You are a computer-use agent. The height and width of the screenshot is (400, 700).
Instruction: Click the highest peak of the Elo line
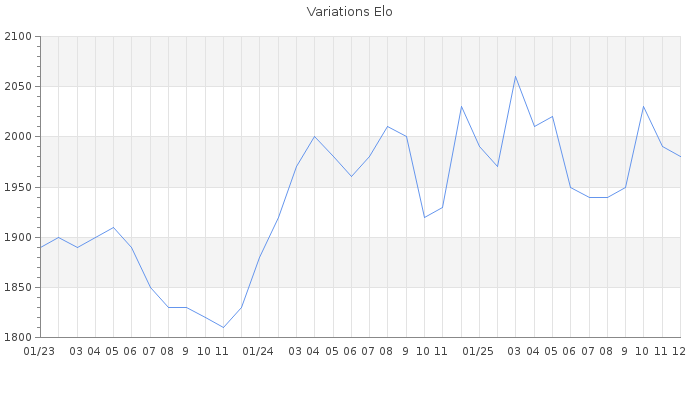click(515, 77)
